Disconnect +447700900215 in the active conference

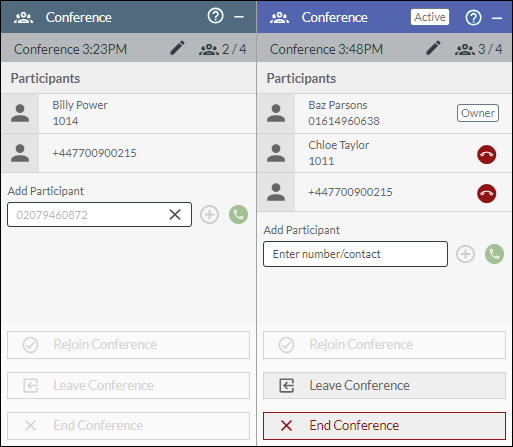(x=486, y=193)
